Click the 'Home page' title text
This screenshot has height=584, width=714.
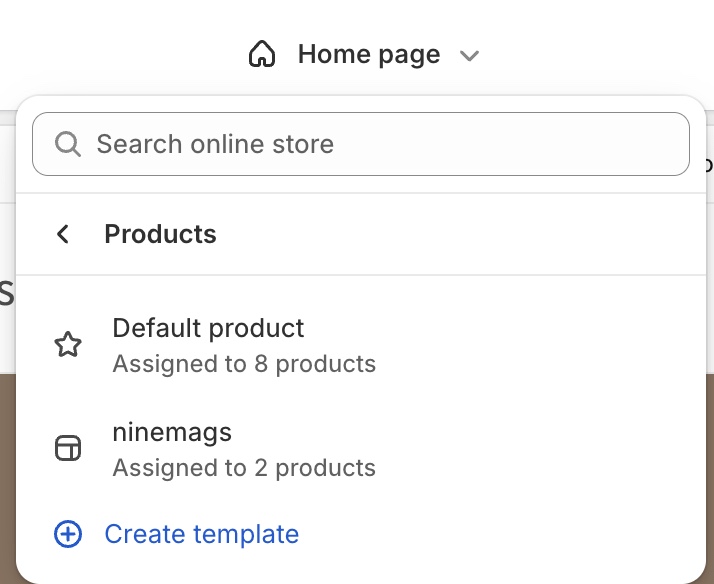(x=368, y=54)
